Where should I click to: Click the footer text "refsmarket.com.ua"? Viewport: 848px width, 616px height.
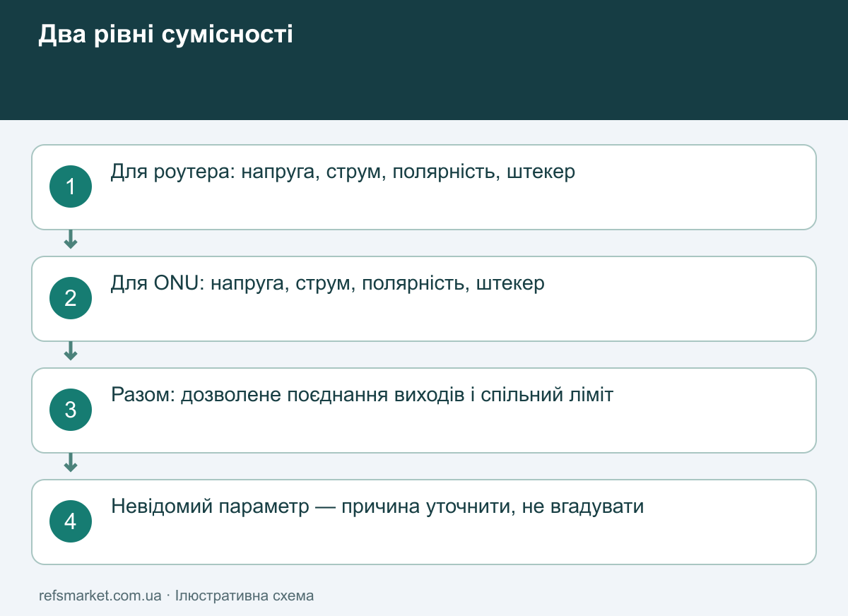click(100, 596)
